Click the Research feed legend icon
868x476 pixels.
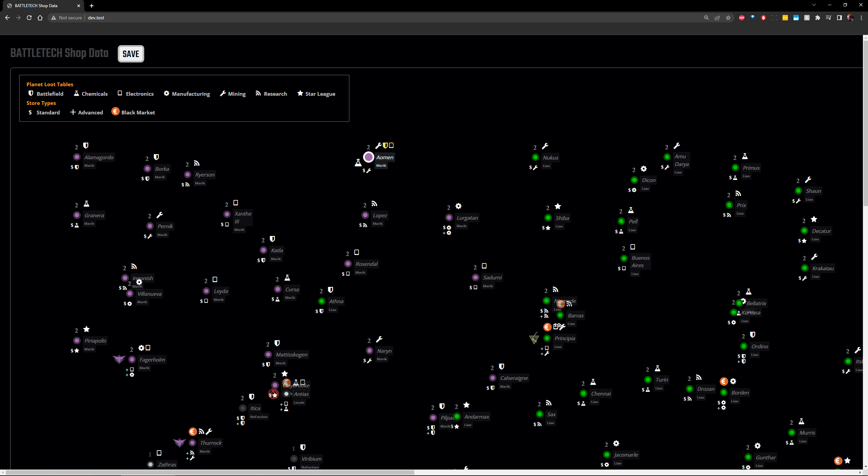tap(258, 93)
